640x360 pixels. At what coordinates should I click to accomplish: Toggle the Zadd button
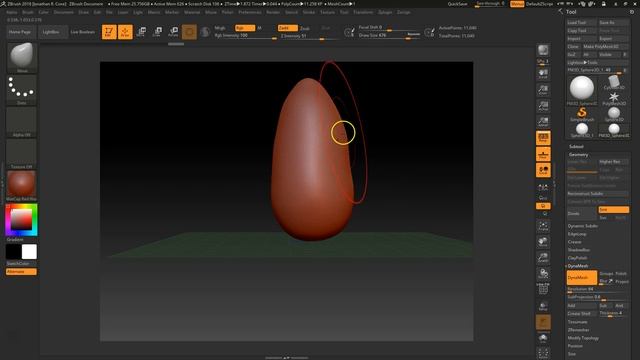[287, 28]
